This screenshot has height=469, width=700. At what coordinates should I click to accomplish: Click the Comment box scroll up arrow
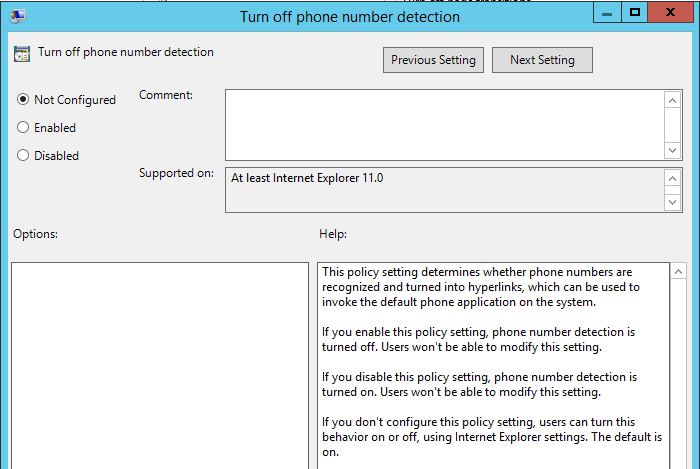(673, 99)
